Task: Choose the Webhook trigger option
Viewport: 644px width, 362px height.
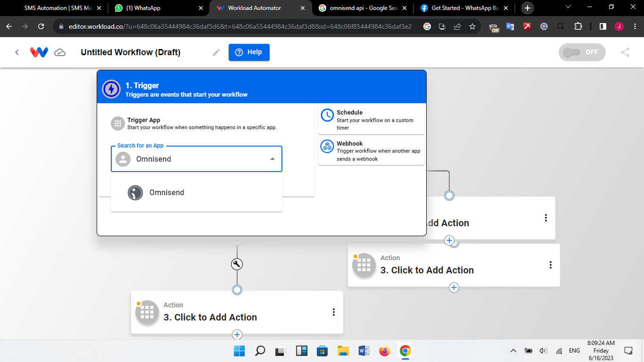Action: 372,151
